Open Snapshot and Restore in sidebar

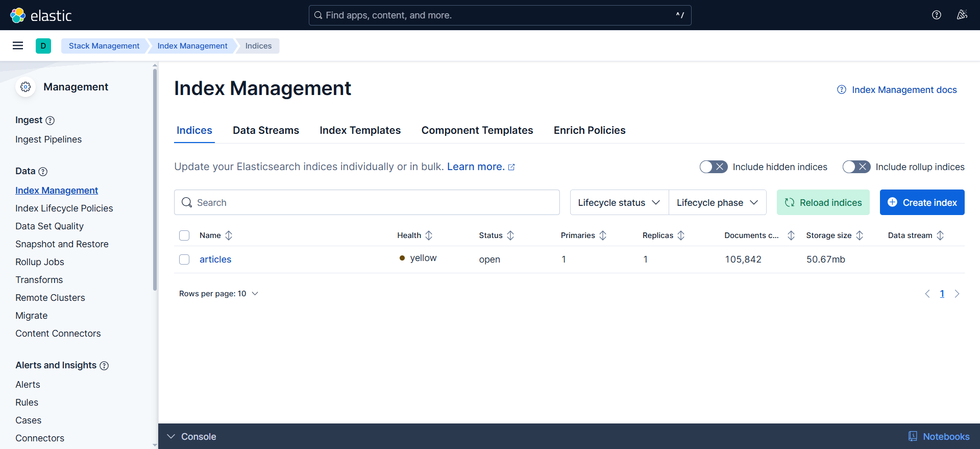62,244
